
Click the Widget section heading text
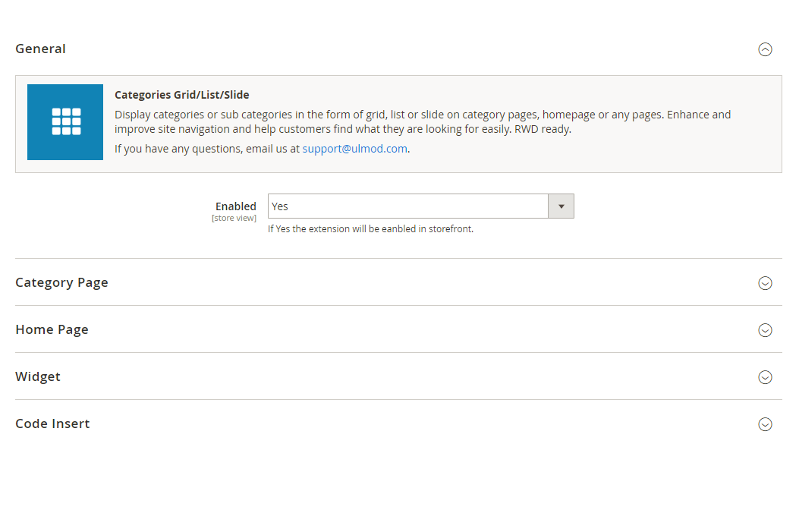(x=38, y=376)
